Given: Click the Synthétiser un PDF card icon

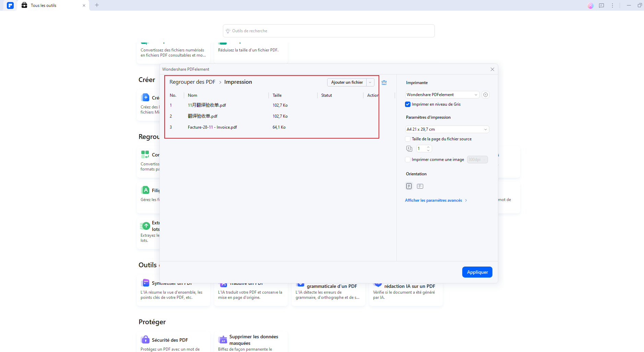Looking at the screenshot, I should (145, 283).
